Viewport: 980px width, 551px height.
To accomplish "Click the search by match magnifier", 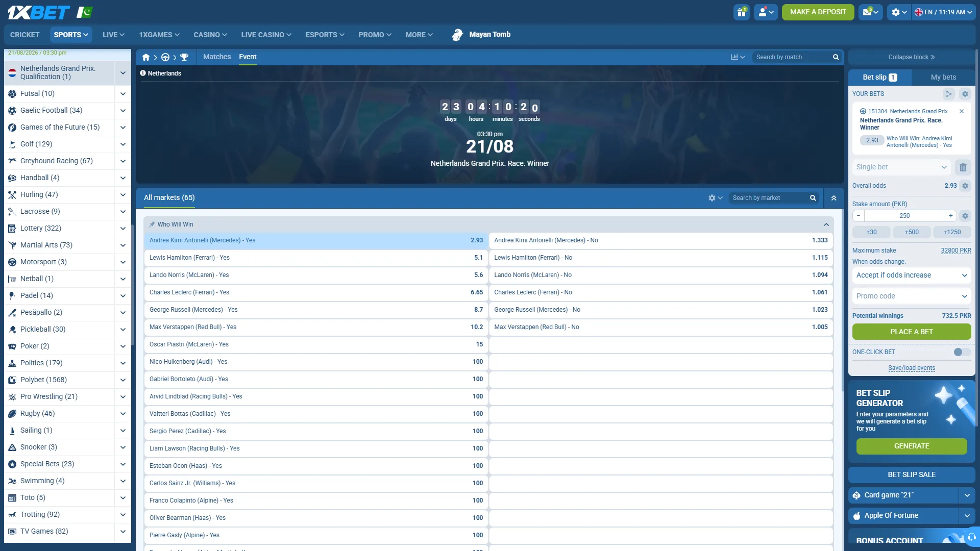I will 836,57.
